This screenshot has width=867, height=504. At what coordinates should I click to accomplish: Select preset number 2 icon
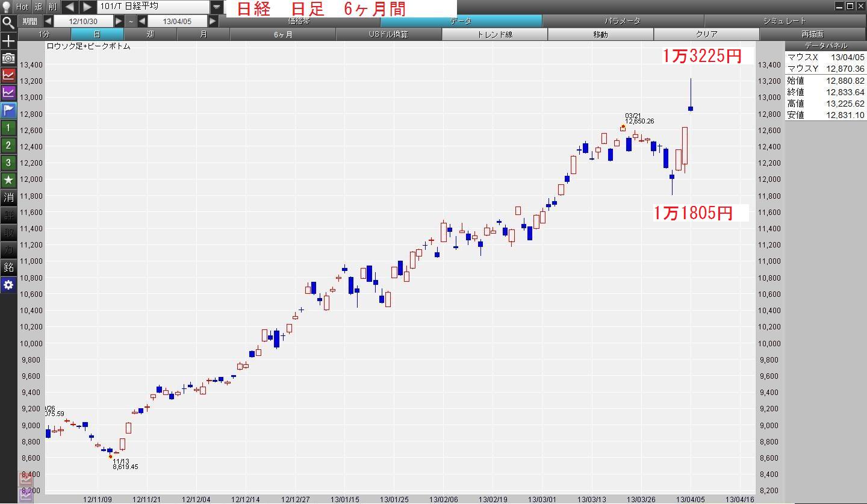click(8, 145)
